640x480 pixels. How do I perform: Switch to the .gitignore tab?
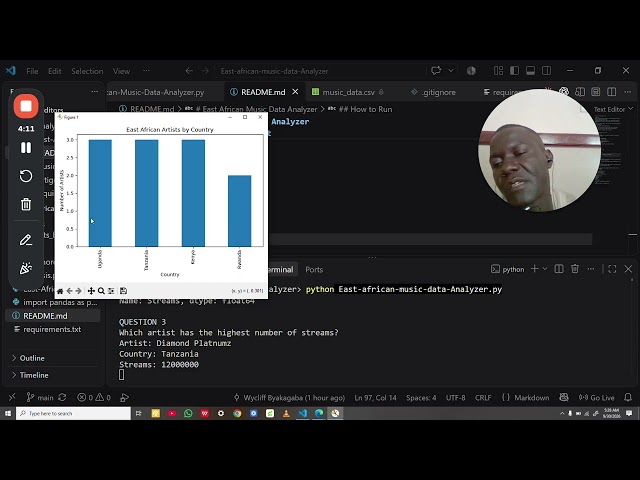(x=439, y=92)
